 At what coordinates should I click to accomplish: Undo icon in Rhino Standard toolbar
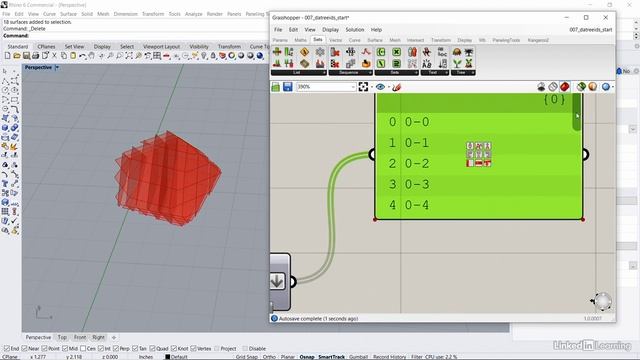click(x=82, y=56)
